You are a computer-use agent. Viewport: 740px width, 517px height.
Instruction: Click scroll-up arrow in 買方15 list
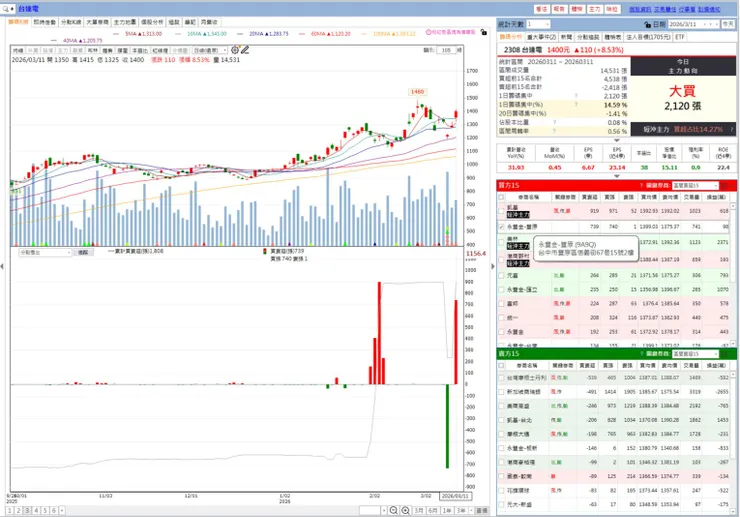click(733, 206)
